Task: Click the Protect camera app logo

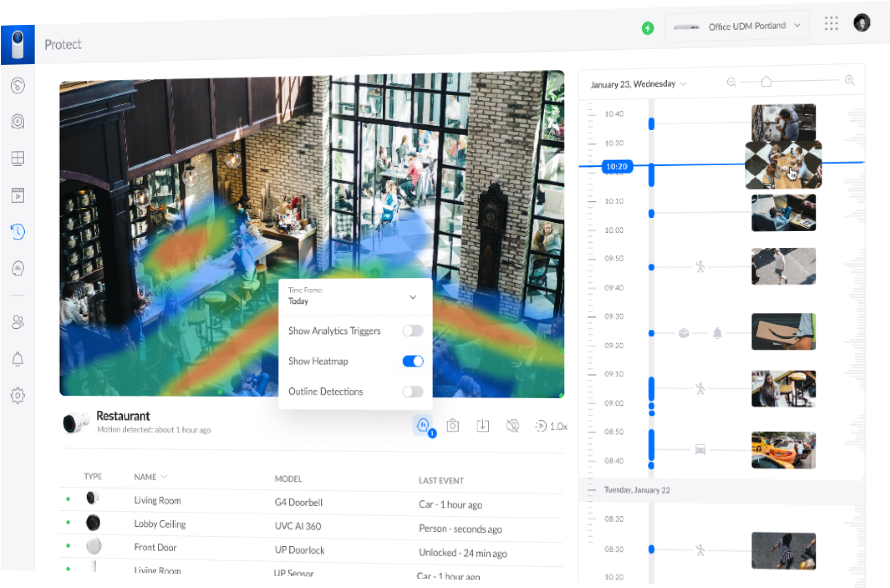Action: [18, 45]
